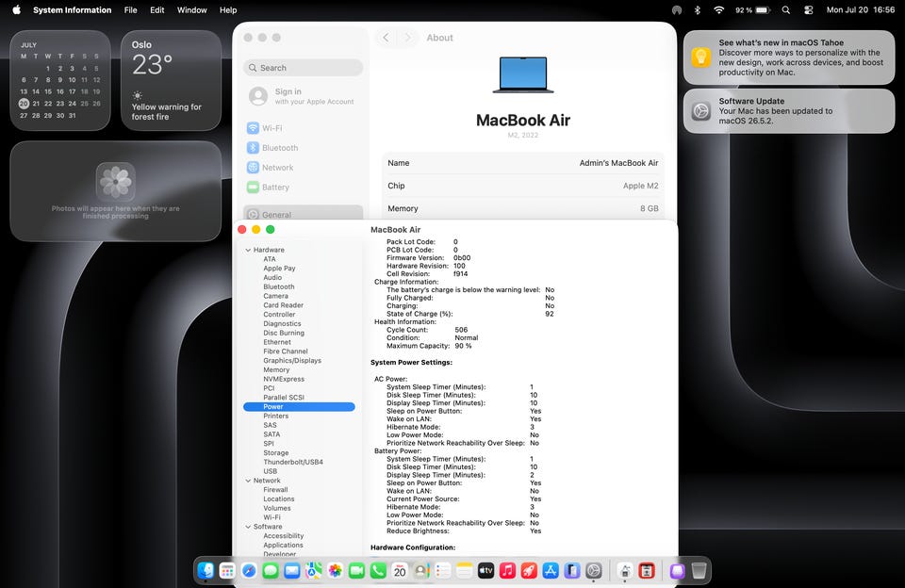Click the Wi-Fi status menu bar icon
905x588 pixels.
(718, 9)
